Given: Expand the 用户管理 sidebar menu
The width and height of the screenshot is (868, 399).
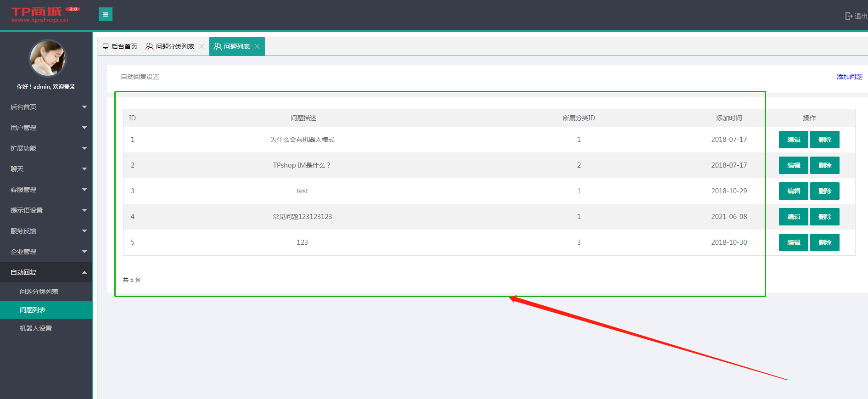Looking at the screenshot, I should click(x=46, y=128).
